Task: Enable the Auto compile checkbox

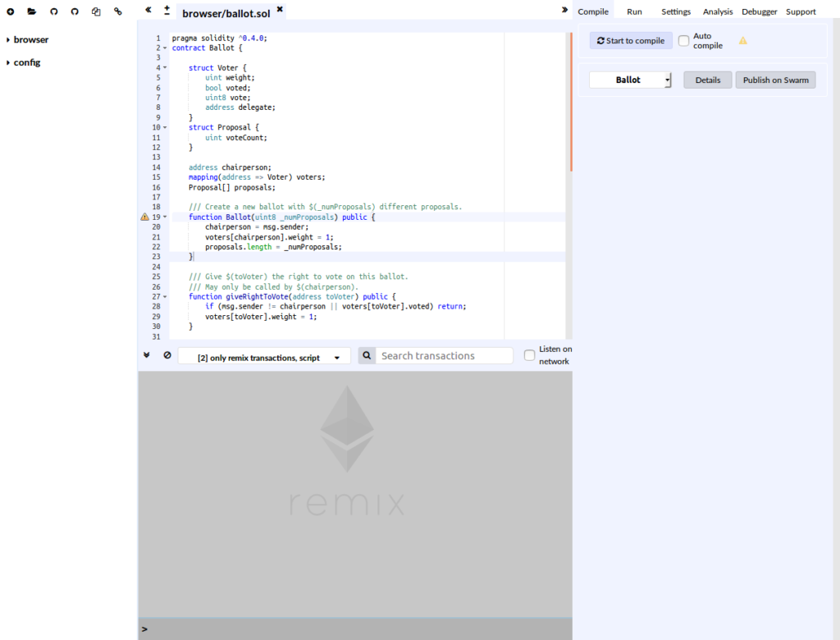Action: point(683,41)
